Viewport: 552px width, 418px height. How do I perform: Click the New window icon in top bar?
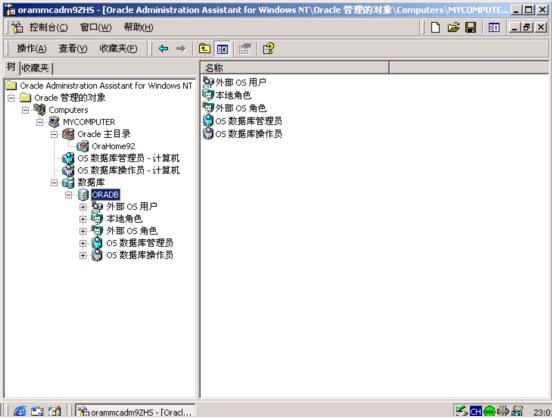(x=494, y=27)
